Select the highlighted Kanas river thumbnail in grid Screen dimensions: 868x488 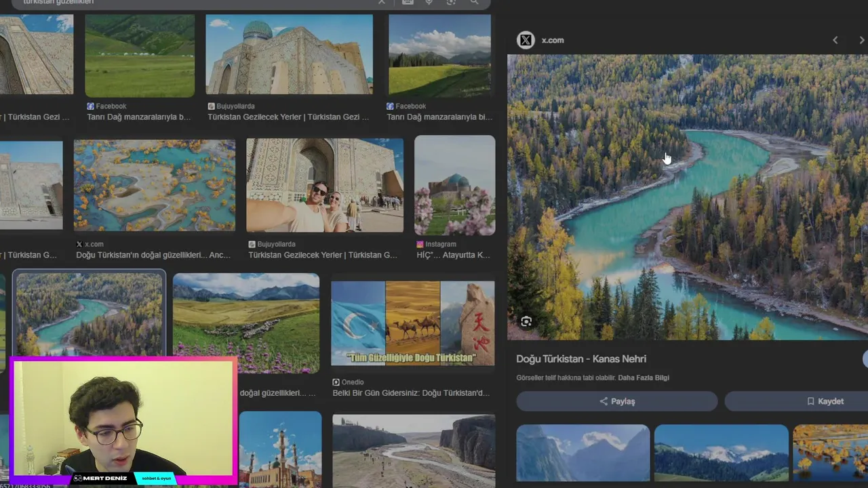[90, 313]
